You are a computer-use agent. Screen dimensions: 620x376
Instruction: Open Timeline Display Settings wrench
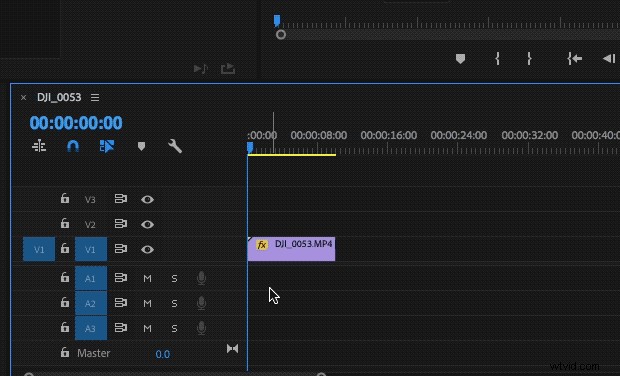[x=175, y=146]
